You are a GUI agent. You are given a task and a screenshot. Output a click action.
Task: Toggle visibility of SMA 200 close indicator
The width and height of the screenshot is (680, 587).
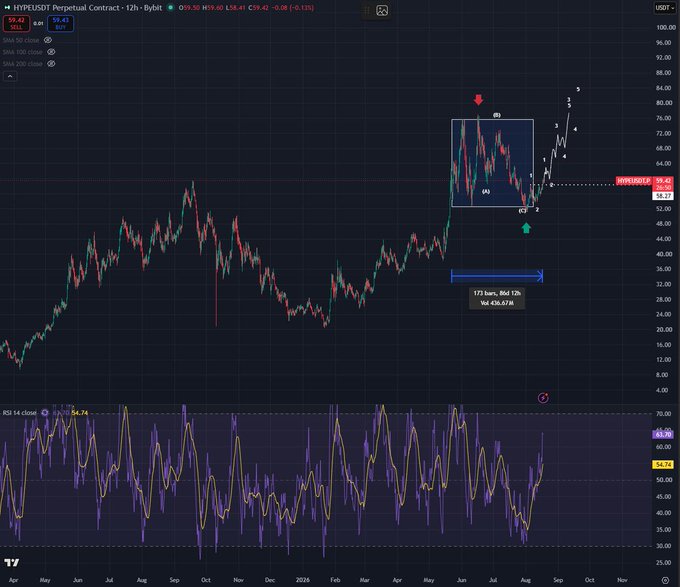(51, 64)
